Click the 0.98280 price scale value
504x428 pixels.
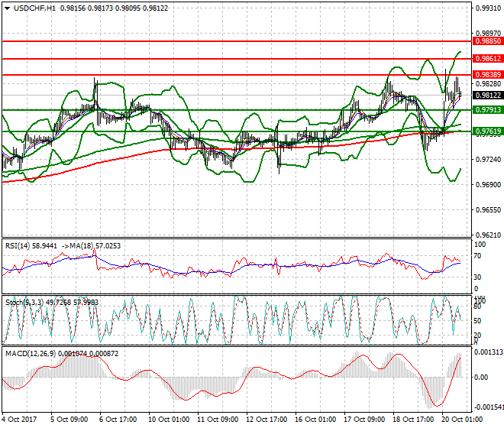click(x=488, y=84)
